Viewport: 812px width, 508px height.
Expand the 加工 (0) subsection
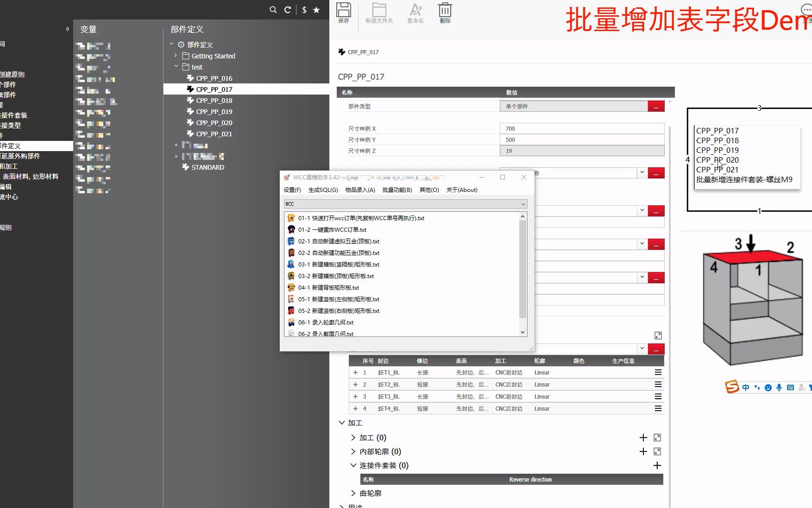[353, 438]
